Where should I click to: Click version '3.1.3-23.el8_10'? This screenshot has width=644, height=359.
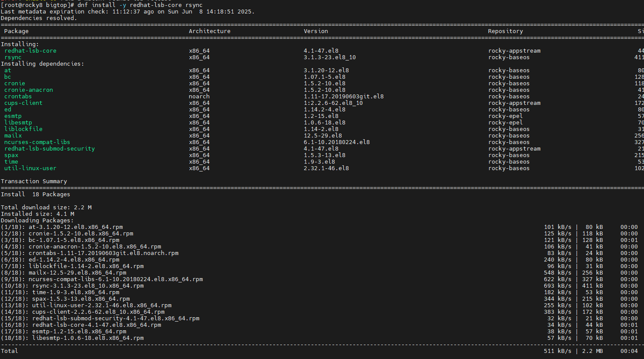(330, 57)
